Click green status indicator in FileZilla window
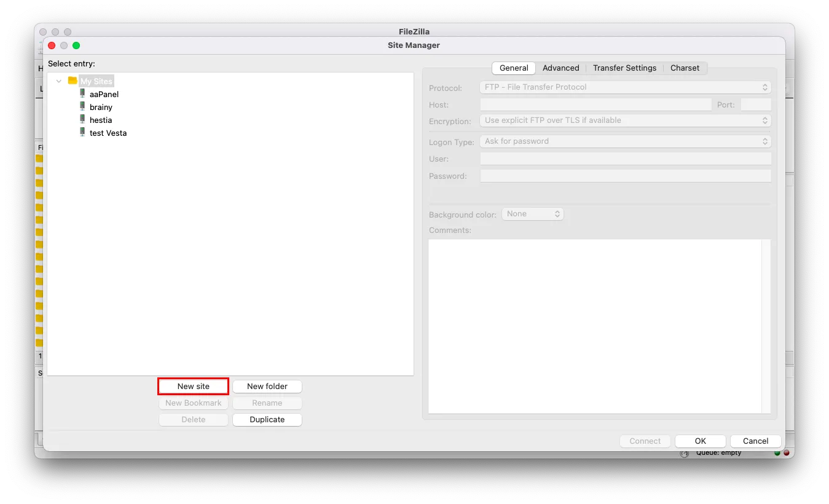 coord(777,453)
